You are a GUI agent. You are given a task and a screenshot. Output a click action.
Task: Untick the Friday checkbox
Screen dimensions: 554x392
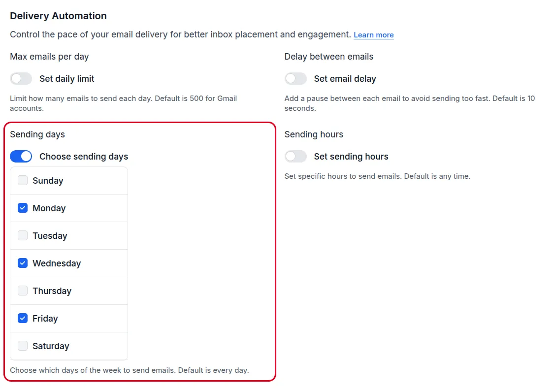point(23,318)
